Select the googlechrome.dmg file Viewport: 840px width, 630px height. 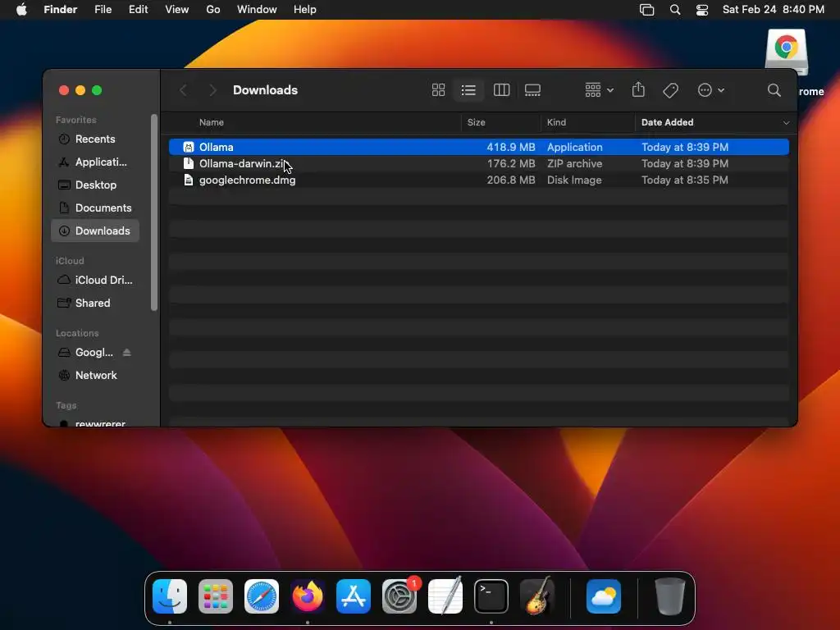coord(479,180)
